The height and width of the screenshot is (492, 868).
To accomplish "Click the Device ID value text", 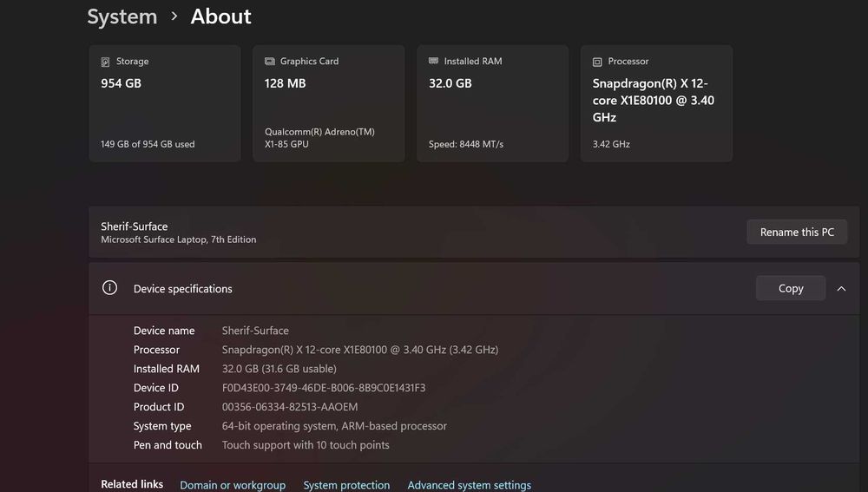I will point(324,388).
